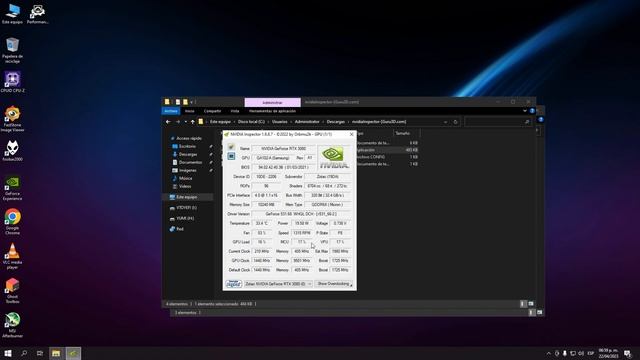Click the PayPal Donate button in NVIDIA Inspector
The width and height of the screenshot is (640, 360).
233,284
